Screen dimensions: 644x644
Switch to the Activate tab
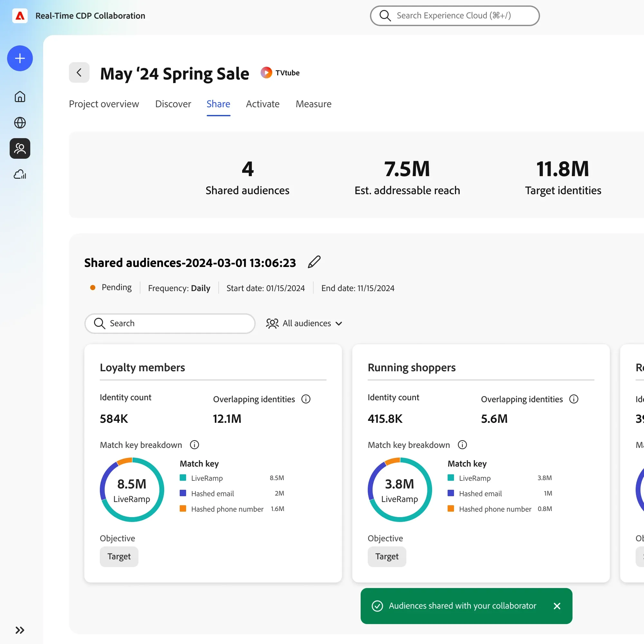coord(263,104)
